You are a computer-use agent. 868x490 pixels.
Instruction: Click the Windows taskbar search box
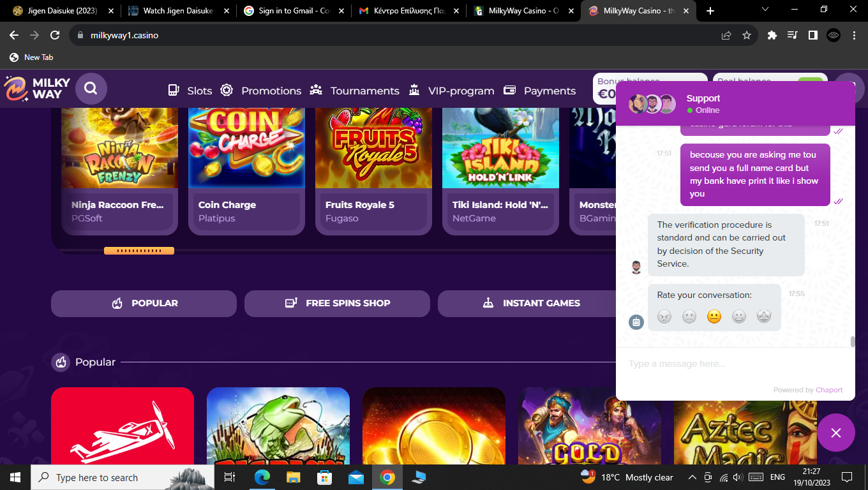click(123, 477)
